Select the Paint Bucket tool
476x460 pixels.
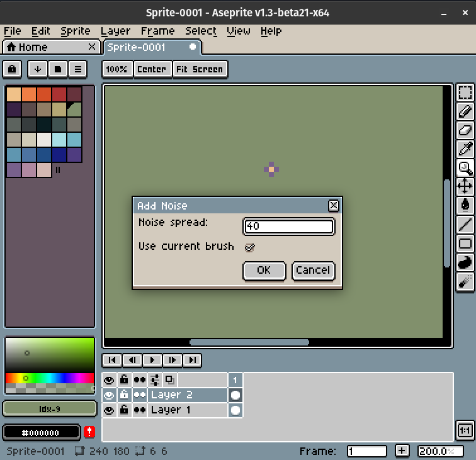465,205
